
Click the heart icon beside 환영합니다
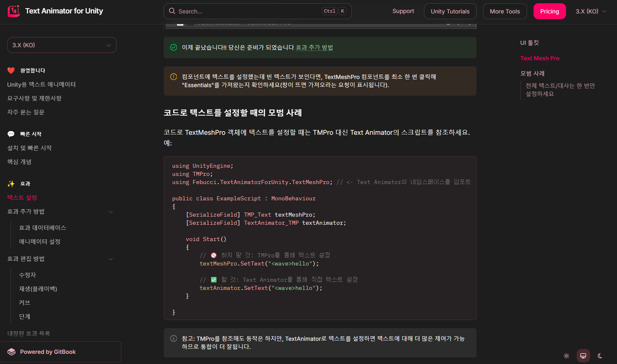click(x=11, y=70)
